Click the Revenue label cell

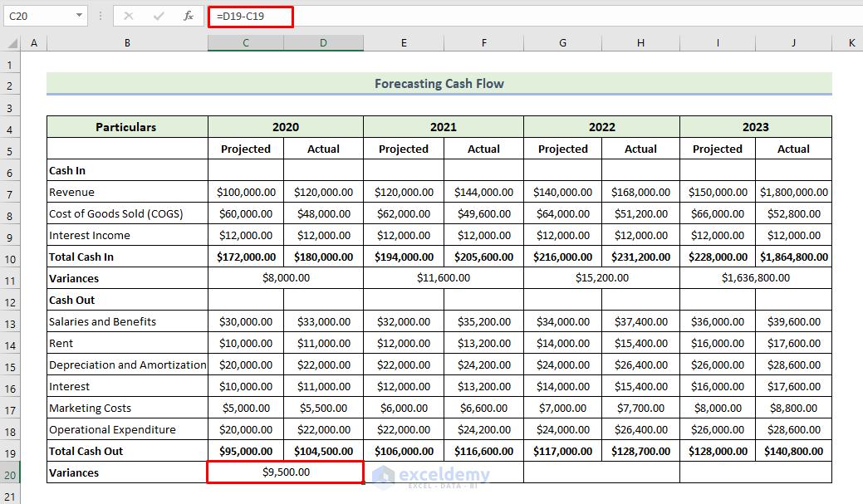click(127, 192)
